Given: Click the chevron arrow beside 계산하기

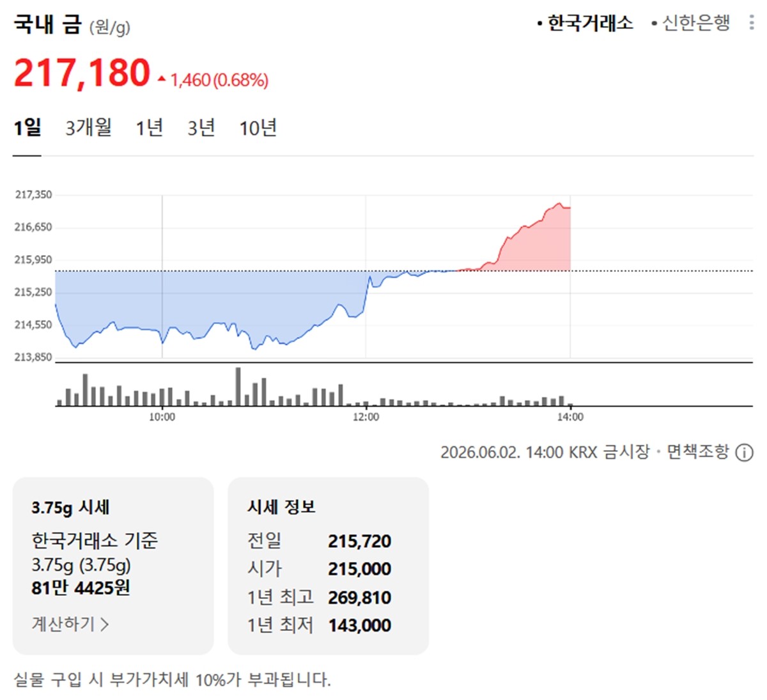Looking at the screenshot, I should coord(105,624).
